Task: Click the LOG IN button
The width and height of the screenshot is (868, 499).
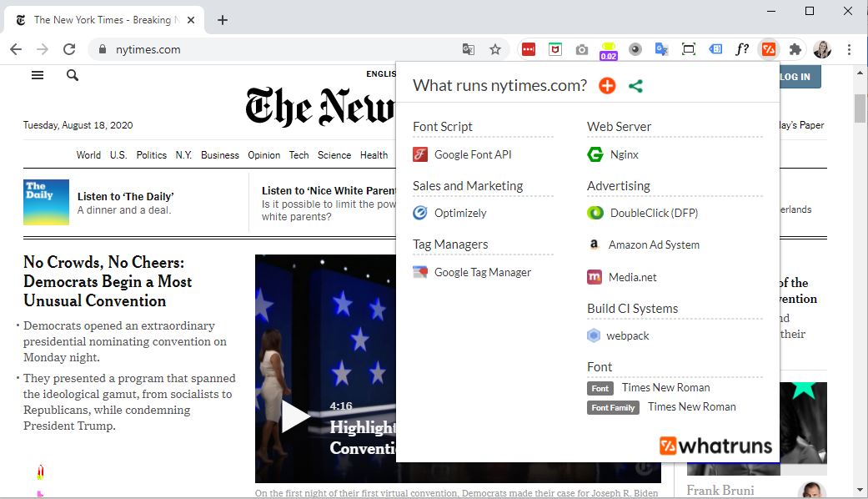Action: pos(800,77)
